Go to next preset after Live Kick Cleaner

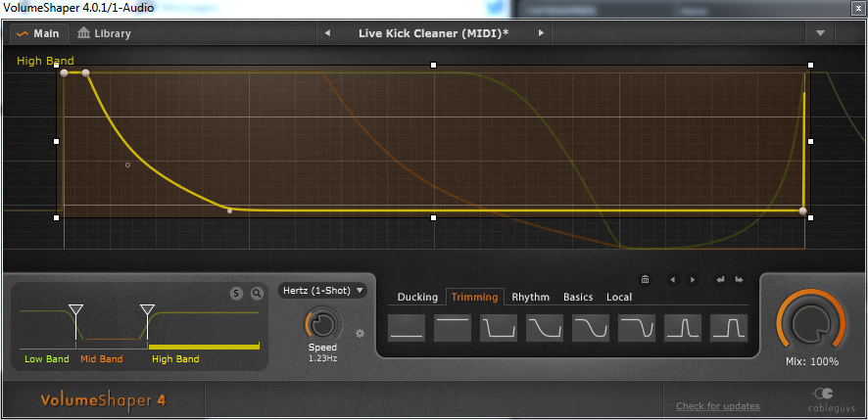pyautogui.click(x=541, y=33)
